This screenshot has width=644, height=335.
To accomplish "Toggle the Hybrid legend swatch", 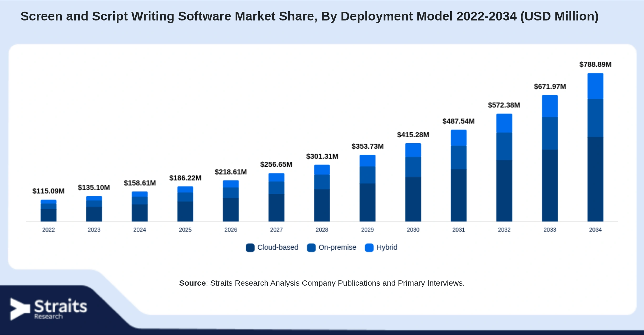I will point(369,248).
